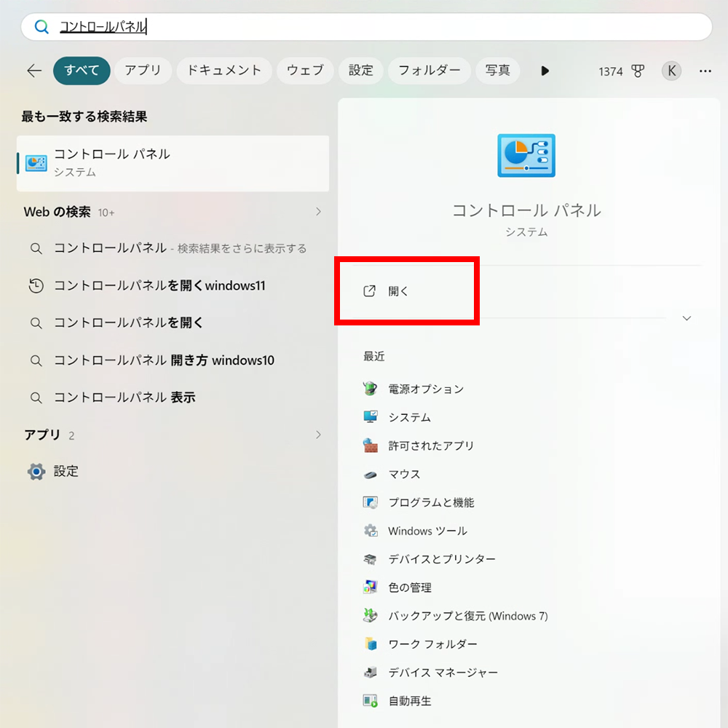Click the 色の管理 icon
This screenshot has width=728, height=728.
370,587
